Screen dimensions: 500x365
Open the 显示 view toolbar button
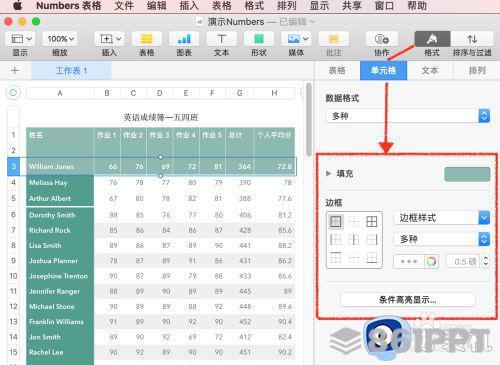pyautogui.click(x=20, y=39)
